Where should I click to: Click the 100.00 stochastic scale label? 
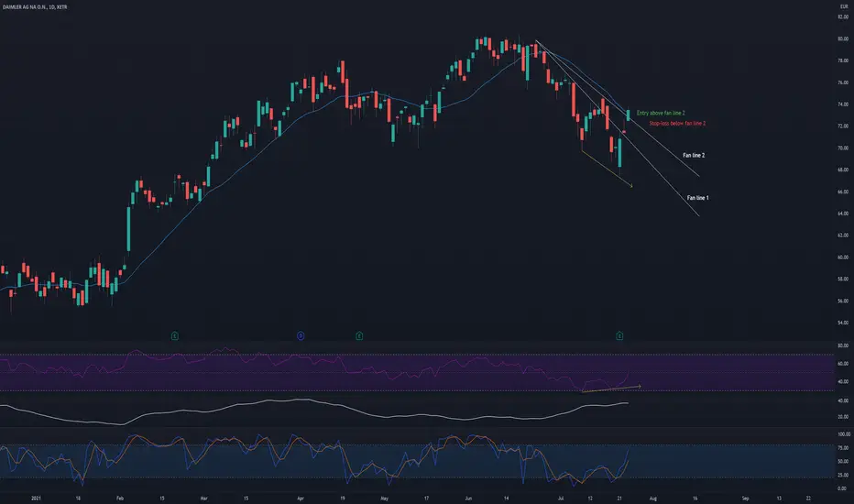click(x=844, y=434)
